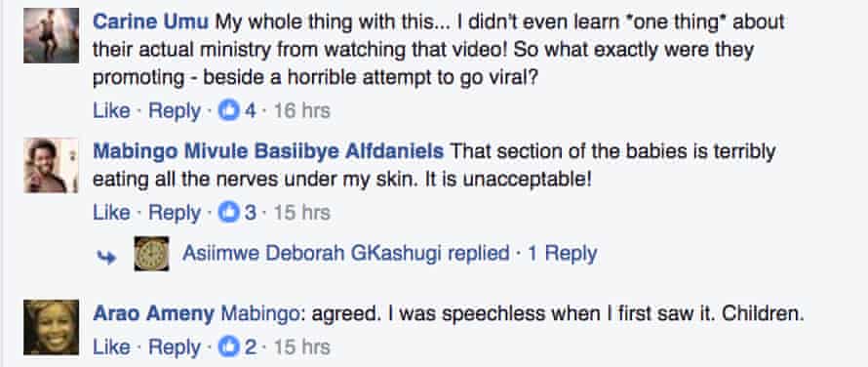Click Carine Umu's name link
Viewport: 868px width, 367px height.
click(150, 22)
